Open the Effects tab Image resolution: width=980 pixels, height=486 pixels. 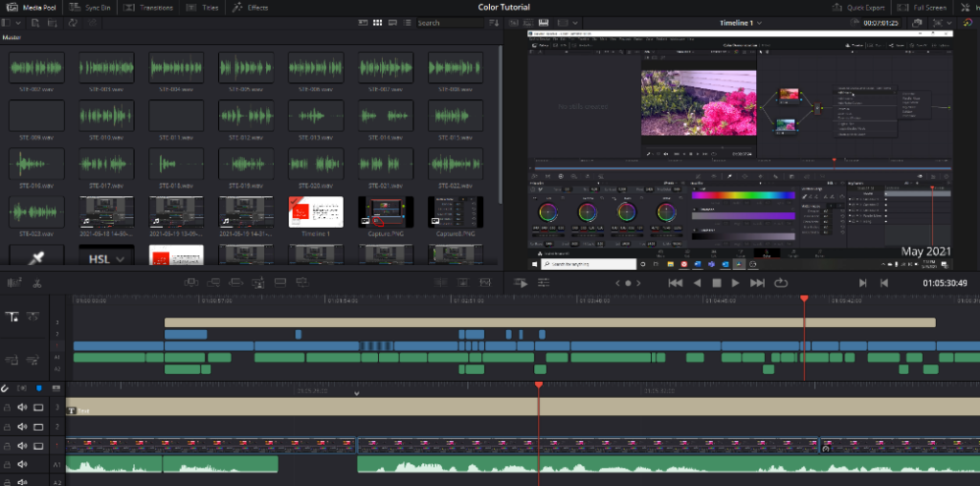pyautogui.click(x=250, y=8)
